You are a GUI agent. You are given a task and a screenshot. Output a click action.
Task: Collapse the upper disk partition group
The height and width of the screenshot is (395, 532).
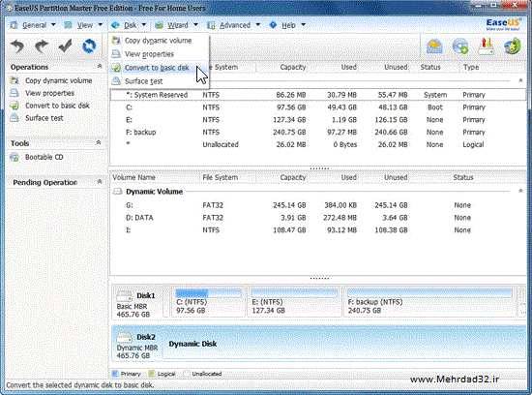520,80
